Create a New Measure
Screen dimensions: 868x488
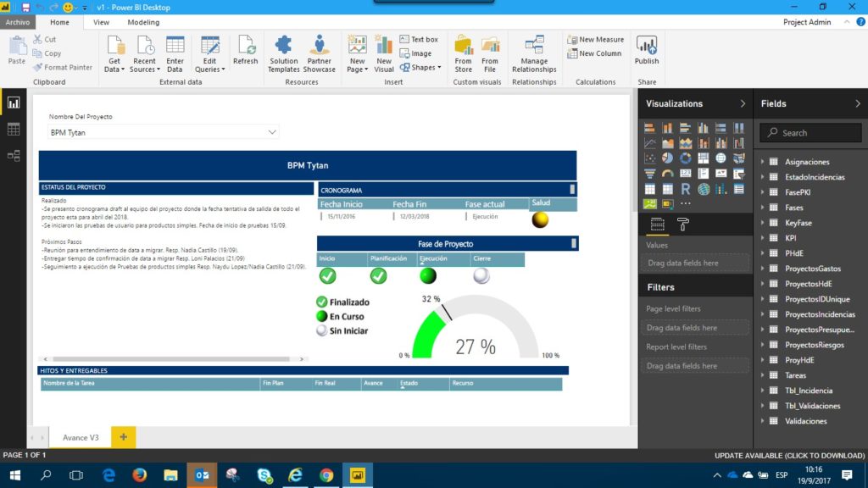(x=596, y=39)
